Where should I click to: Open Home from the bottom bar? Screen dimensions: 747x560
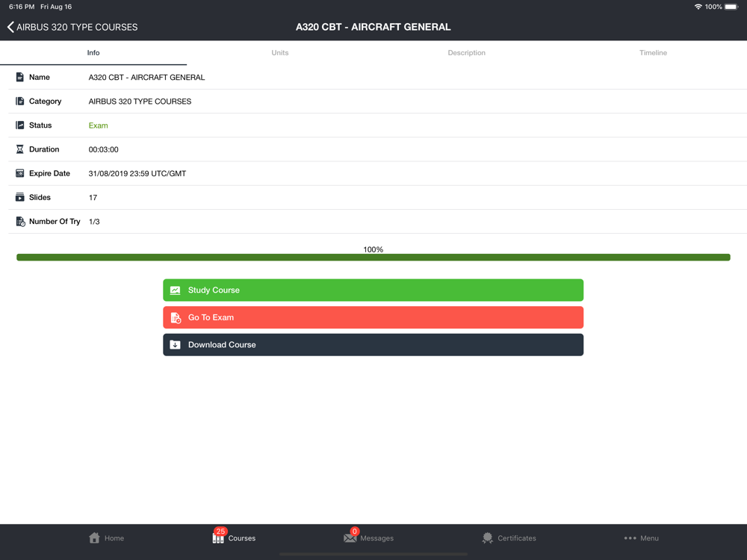(x=106, y=538)
